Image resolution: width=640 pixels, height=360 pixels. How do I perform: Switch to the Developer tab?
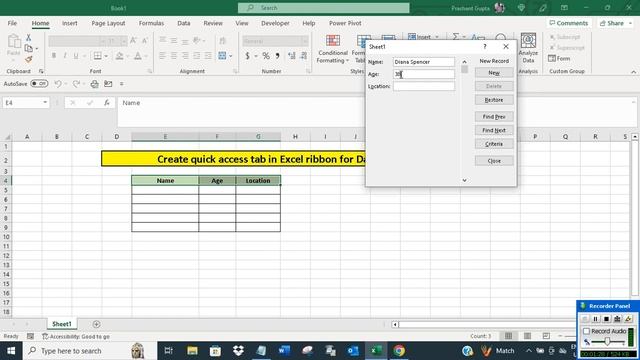(275, 23)
